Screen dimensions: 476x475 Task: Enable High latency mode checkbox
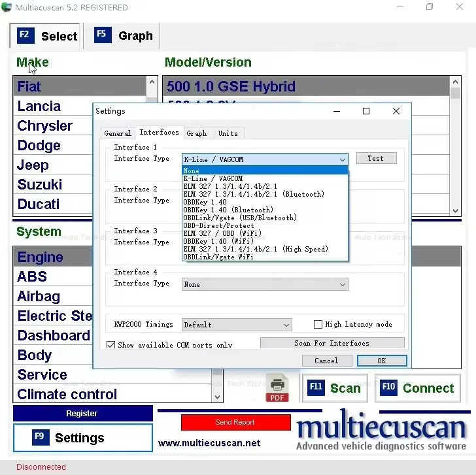tap(318, 324)
